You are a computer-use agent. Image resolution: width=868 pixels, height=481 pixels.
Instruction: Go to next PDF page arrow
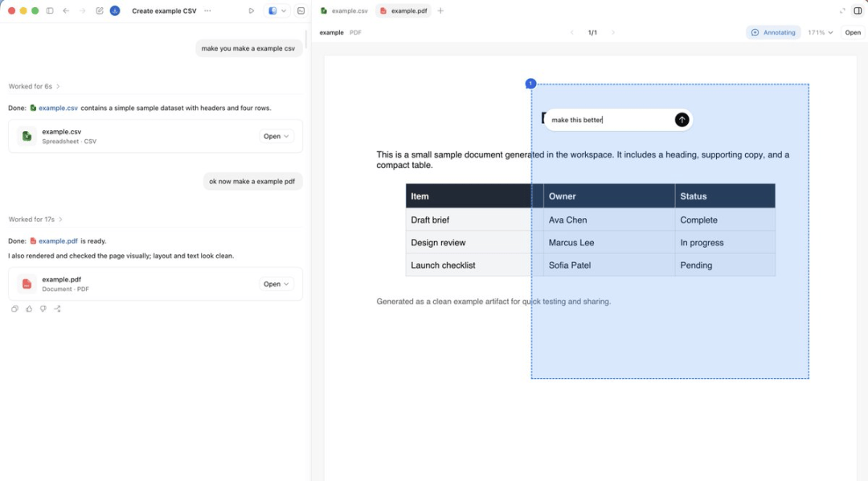612,32
